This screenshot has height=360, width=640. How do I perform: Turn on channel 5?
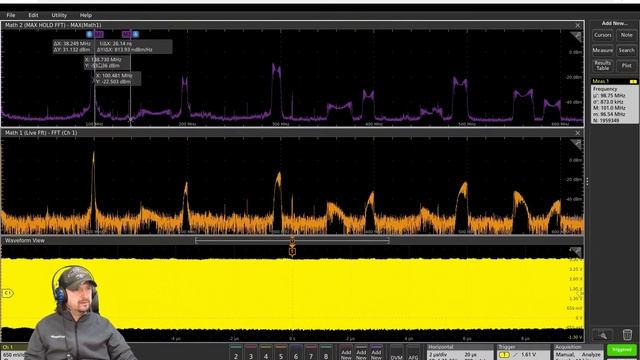click(x=281, y=353)
